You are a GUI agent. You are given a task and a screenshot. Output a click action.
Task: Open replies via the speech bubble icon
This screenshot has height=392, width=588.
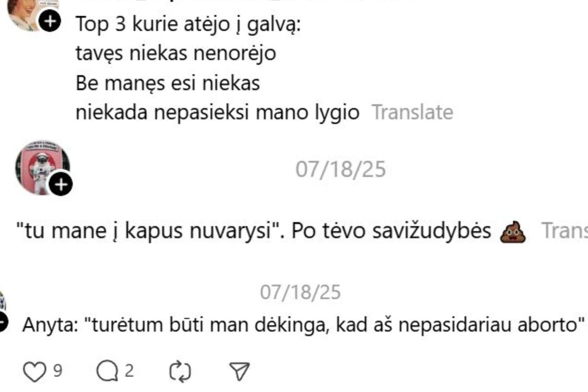[107, 372]
